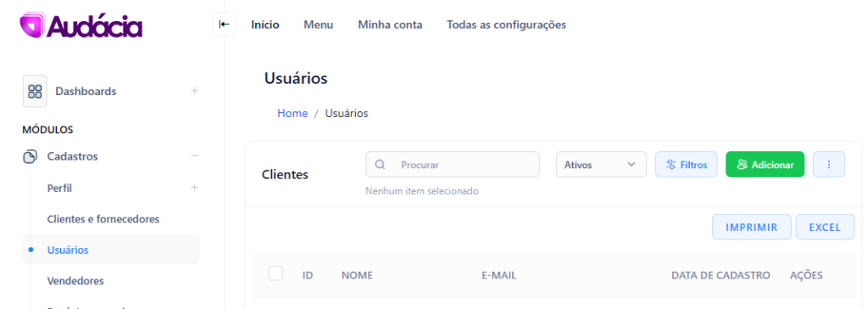
Task: Click the magnifier icon in search box
Action: click(x=381, y=165)
